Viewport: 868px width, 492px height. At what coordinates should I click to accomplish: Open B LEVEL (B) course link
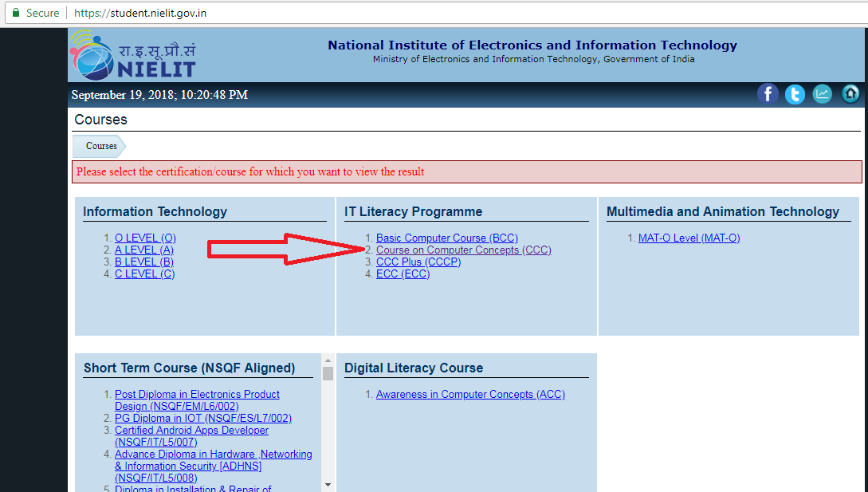tap(144, 262)
